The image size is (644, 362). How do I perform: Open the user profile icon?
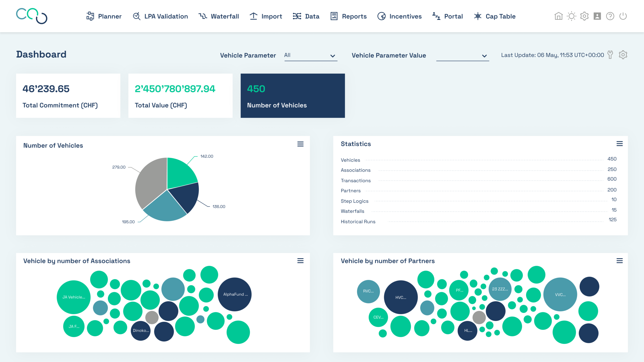tap(597, 16)
